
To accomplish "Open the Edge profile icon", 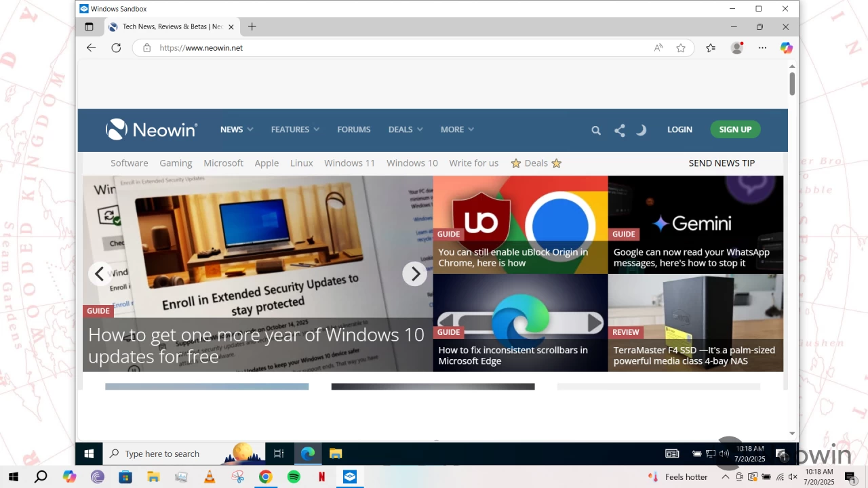I will coord(737,47).
